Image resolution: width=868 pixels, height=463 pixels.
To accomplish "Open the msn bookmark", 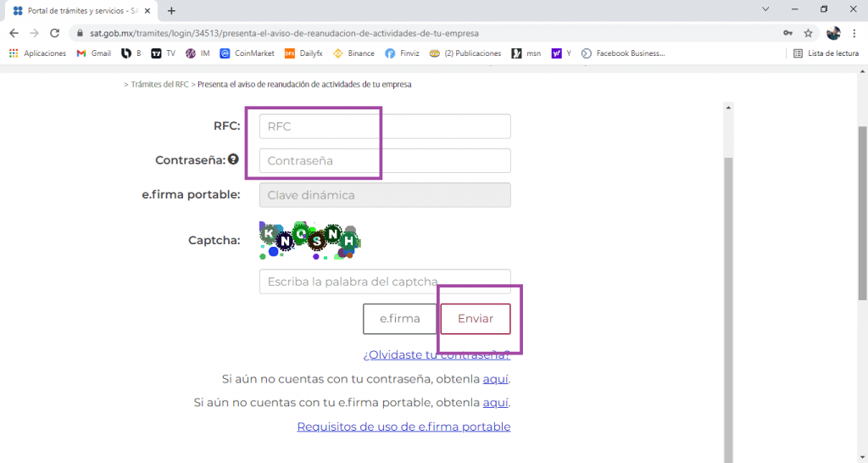I will (526, 53).
